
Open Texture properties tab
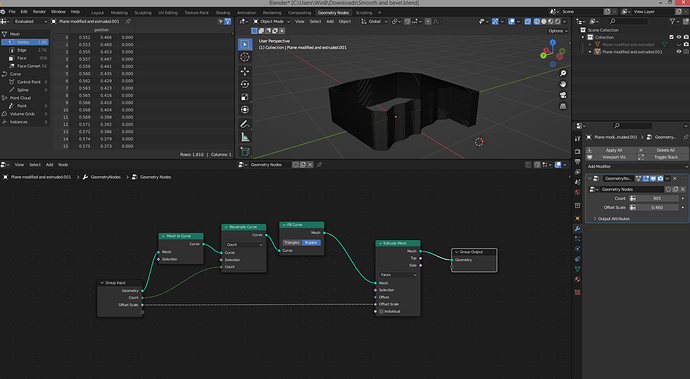[577, 292]
